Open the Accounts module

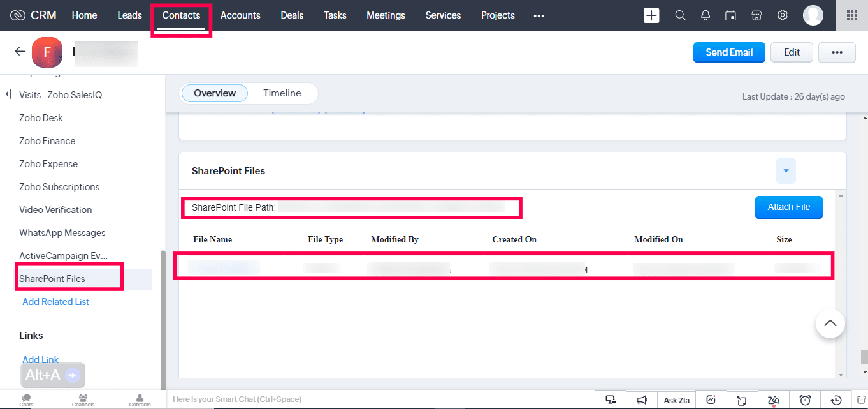[240, 15]
